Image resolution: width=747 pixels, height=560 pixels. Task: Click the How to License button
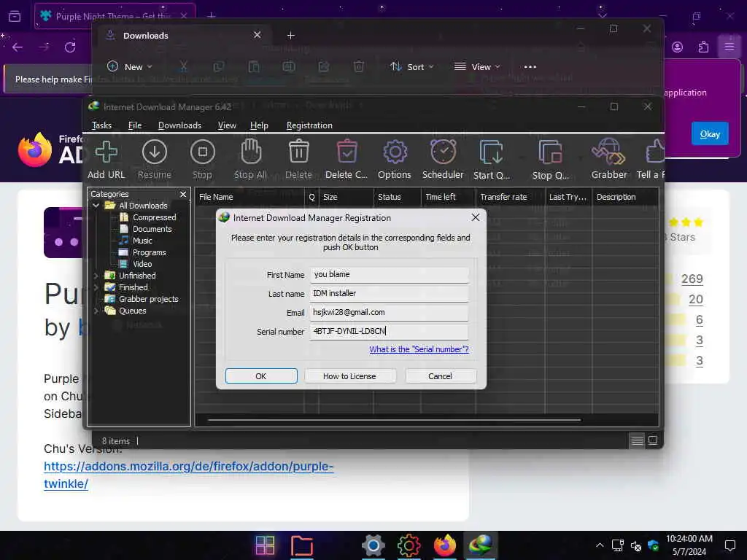tap(349, 376)
